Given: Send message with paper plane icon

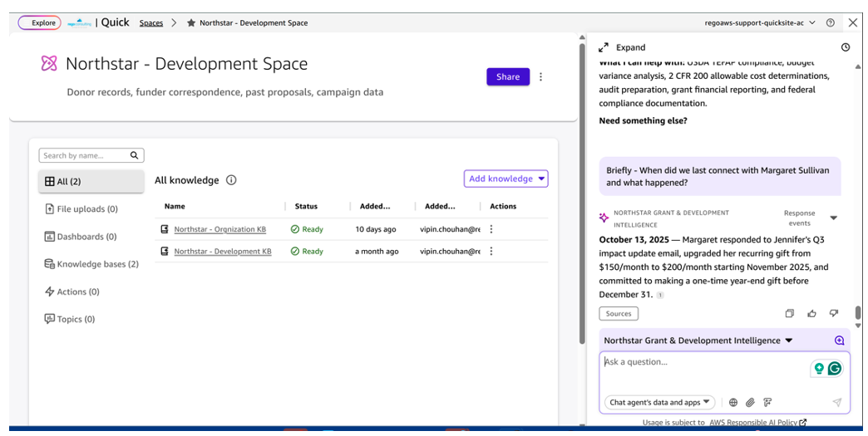Looking at the screenshot, I should (x=837, y=402).
